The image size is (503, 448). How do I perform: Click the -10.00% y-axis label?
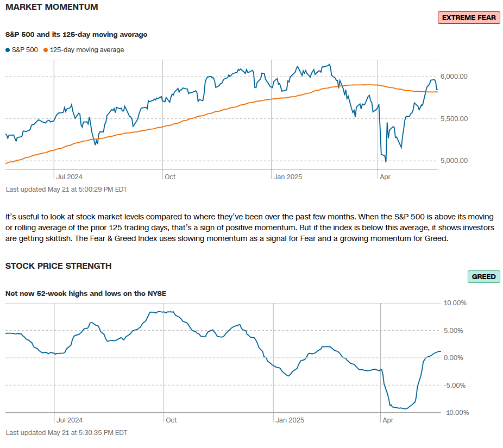click(x=455, y=413)
